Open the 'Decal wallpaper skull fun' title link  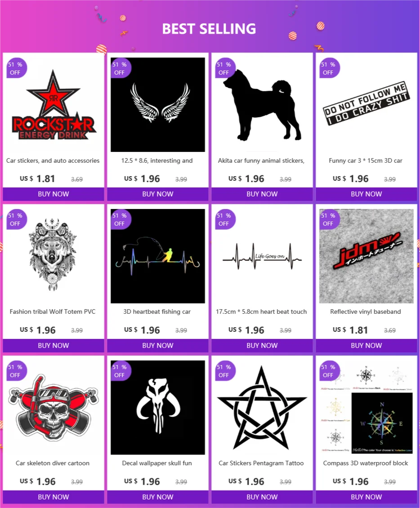click(x=157, y=463)
